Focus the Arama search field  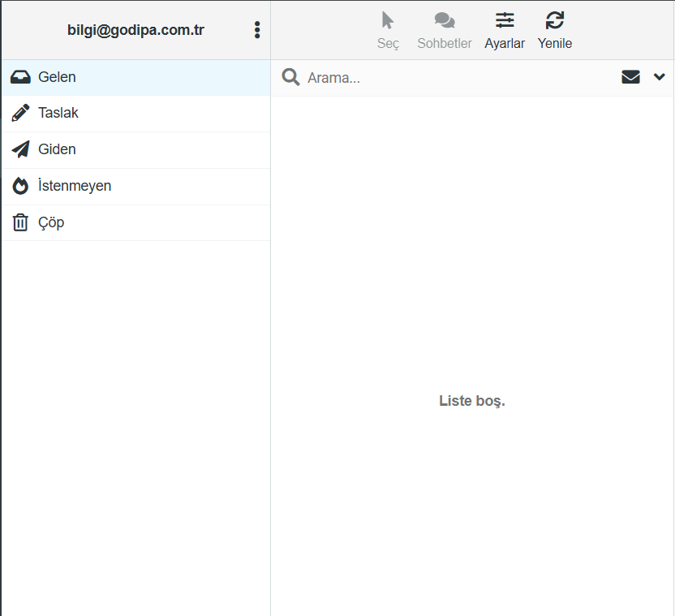pyautogui.click(x=454, y=78)
